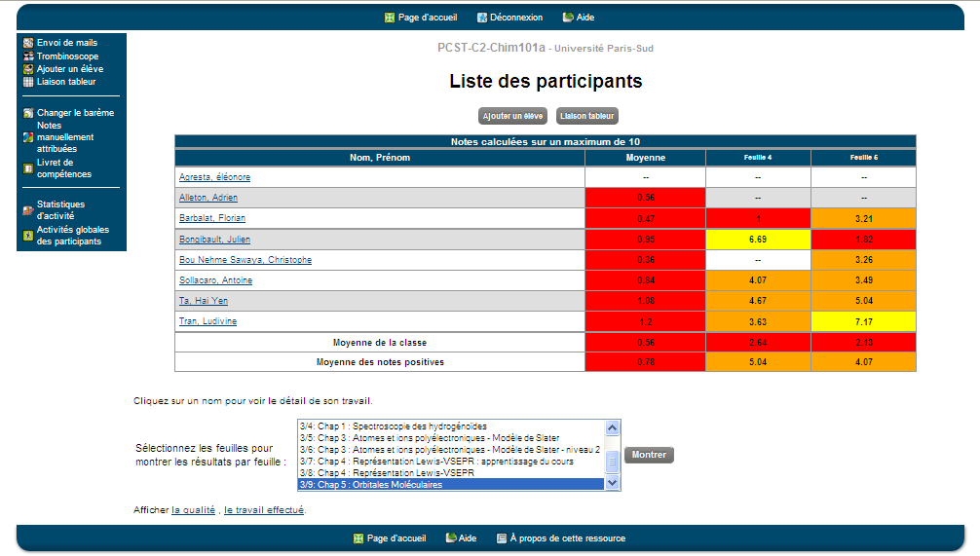The width and height of the screenshot is (980, 556).
Task: Click the Trombinoscope sidebar icon
Action: click(28, 56)
